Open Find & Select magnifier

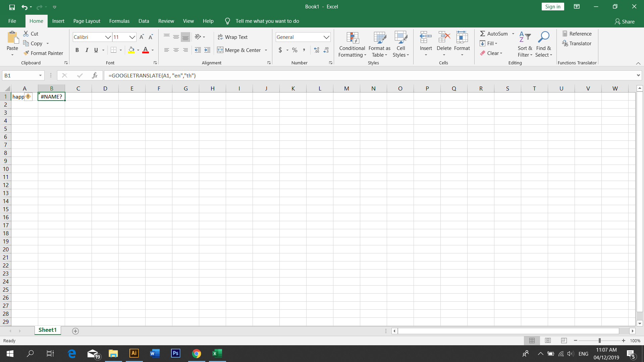(543, 38)
